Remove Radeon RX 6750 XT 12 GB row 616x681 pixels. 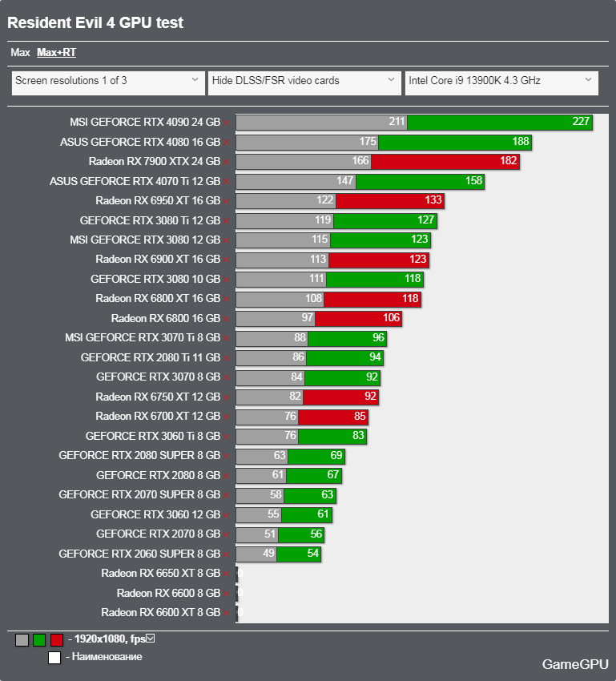coord(226,397)
